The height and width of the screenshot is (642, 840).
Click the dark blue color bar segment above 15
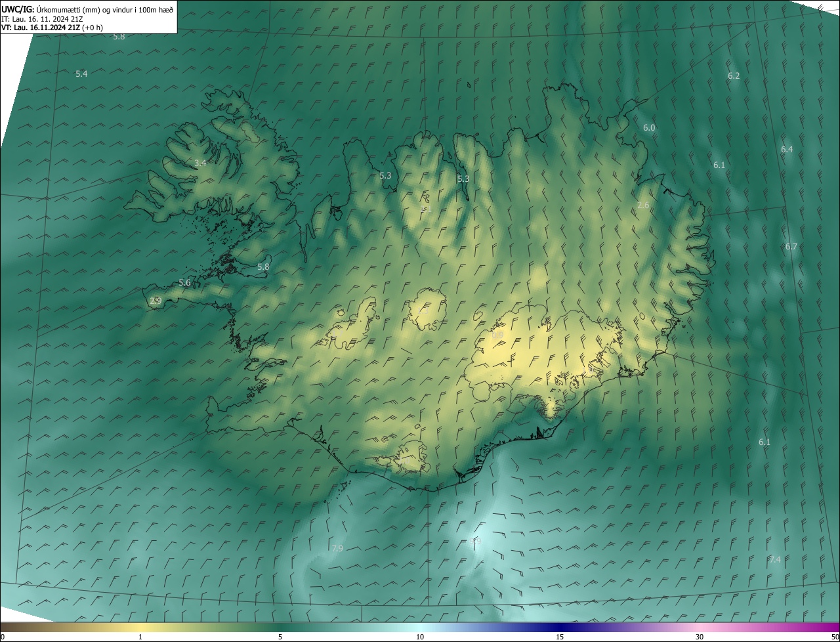click(560, 628)
